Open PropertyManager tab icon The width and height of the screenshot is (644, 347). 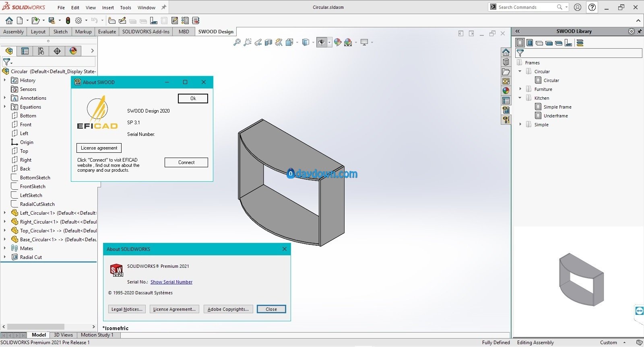[25, 51]
